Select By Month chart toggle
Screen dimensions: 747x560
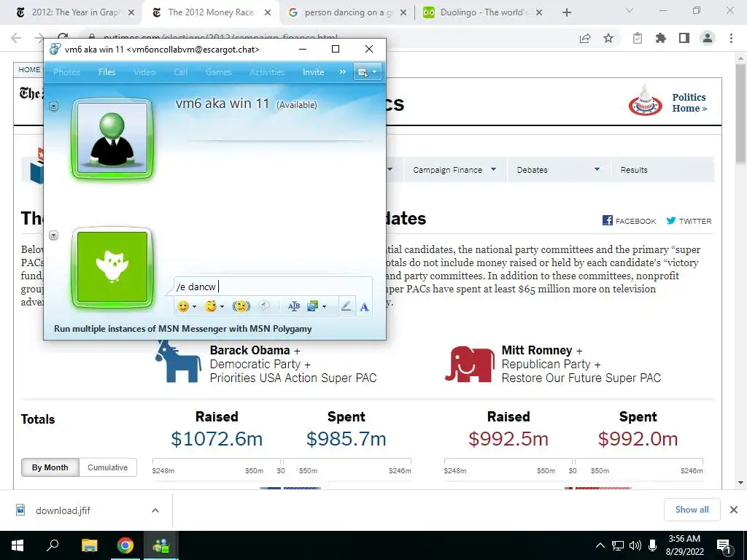tap(50, 467)
